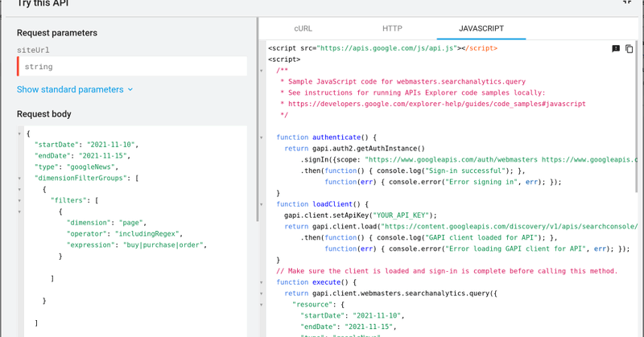644x337 pixels.
Task: Fold the authenticate() function
Action: (x=261, y=138)
